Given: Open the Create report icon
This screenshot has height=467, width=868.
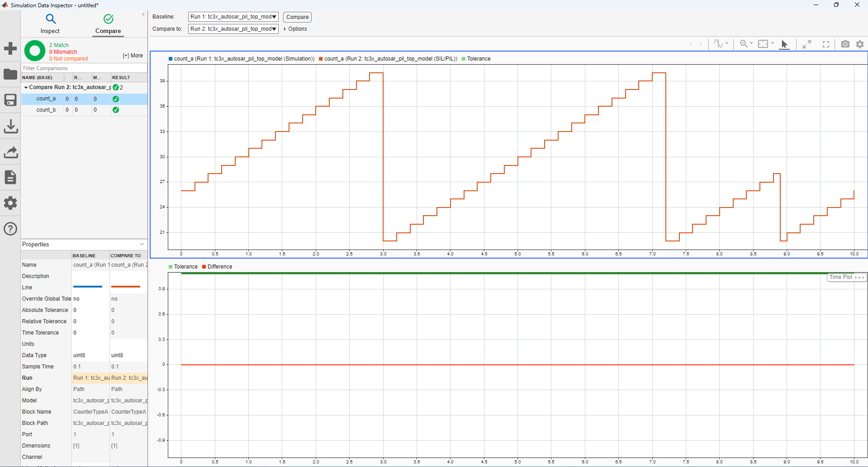Looking at the screenshot, I should 10,177.
